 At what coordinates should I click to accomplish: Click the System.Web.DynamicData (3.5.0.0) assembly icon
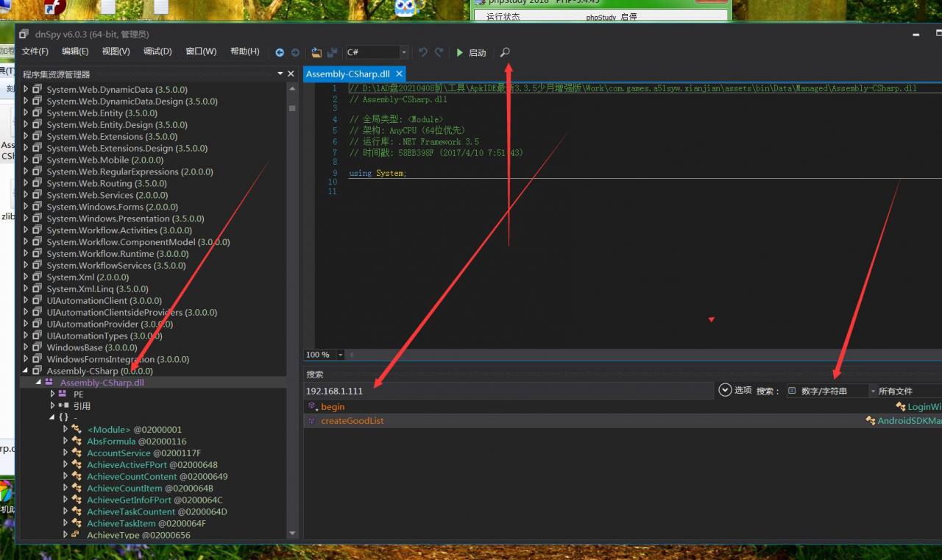pos(37,90)
